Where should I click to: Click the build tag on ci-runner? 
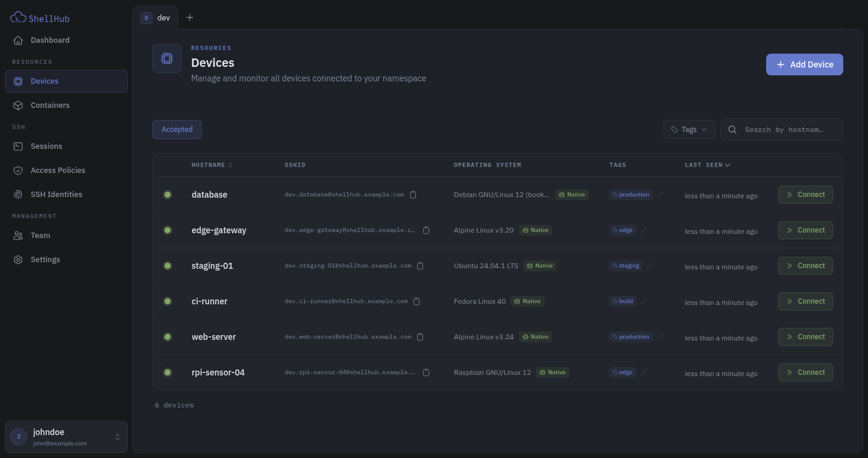pyautogui.click(x=623, y=301)
